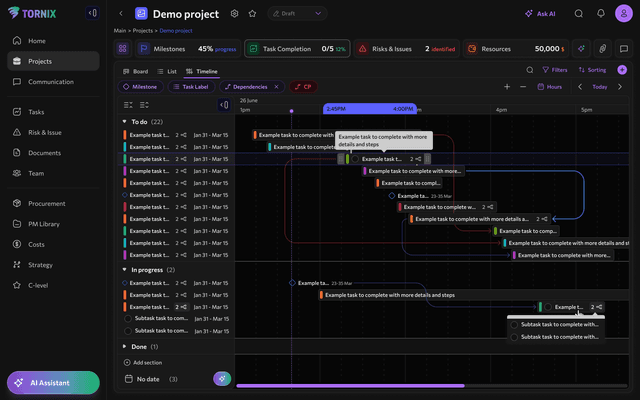Expand the Done section
The height and width of the screenshot is (400, 640).
pos(124,346)
